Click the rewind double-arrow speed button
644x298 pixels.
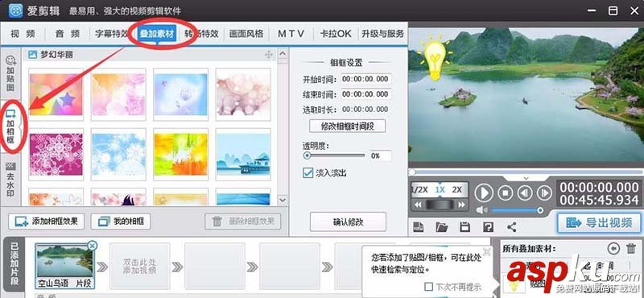tap(418, 205)
